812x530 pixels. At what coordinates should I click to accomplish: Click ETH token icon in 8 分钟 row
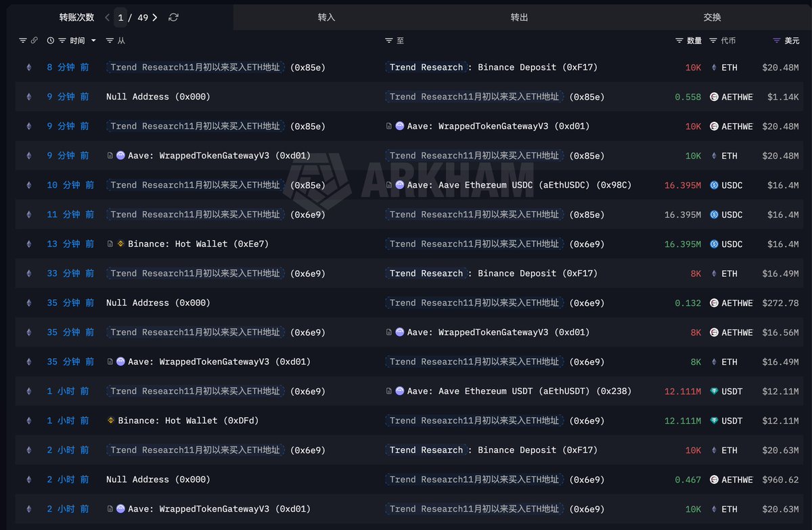tap(714, 68)
